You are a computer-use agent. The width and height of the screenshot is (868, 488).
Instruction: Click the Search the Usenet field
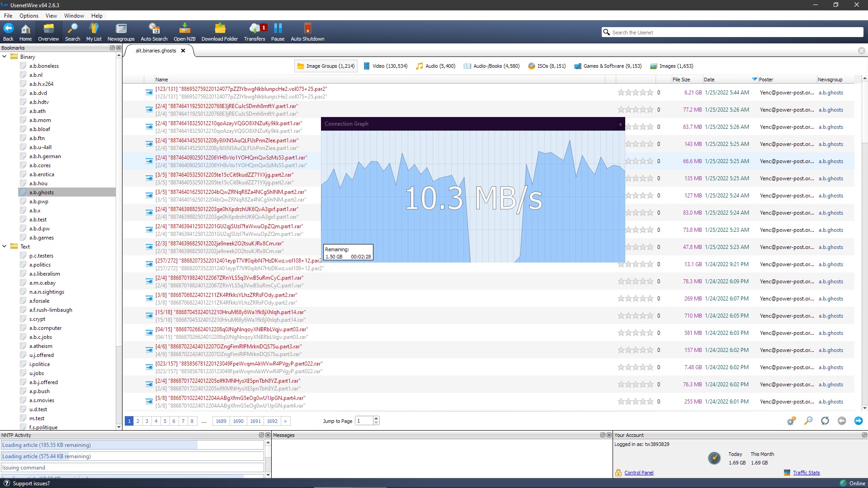[x=736, y=33]
